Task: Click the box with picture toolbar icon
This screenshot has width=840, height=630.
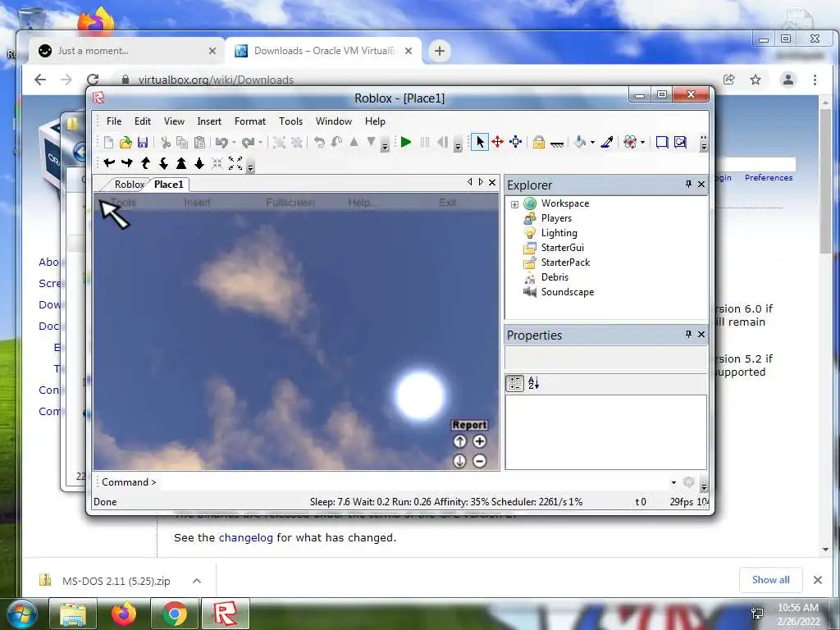Action: (x=680, y=142)
